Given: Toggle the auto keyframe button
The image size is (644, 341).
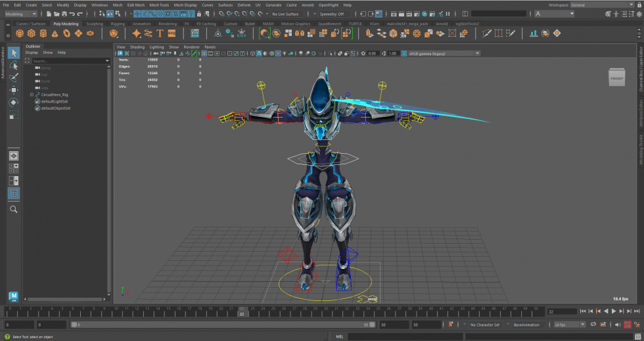Looking at the screenshot, I should tap(628, 325).
